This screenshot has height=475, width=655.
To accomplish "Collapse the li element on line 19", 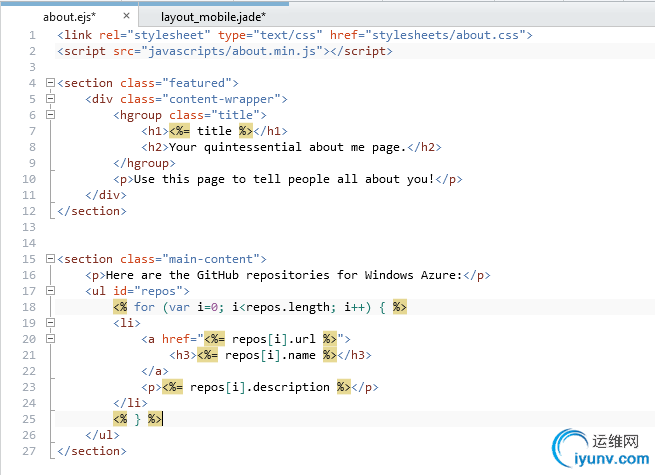I will pyautogui.click(x=50, y=323).
